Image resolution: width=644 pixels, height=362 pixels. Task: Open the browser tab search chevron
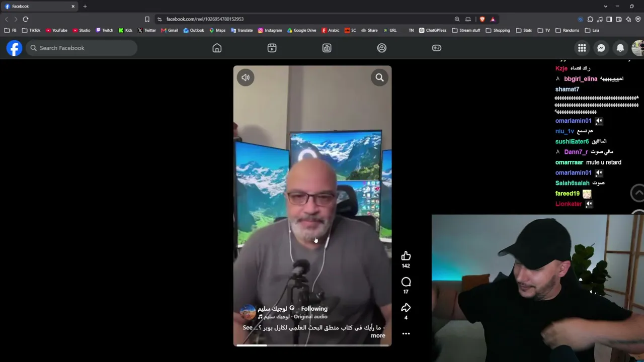605,7
